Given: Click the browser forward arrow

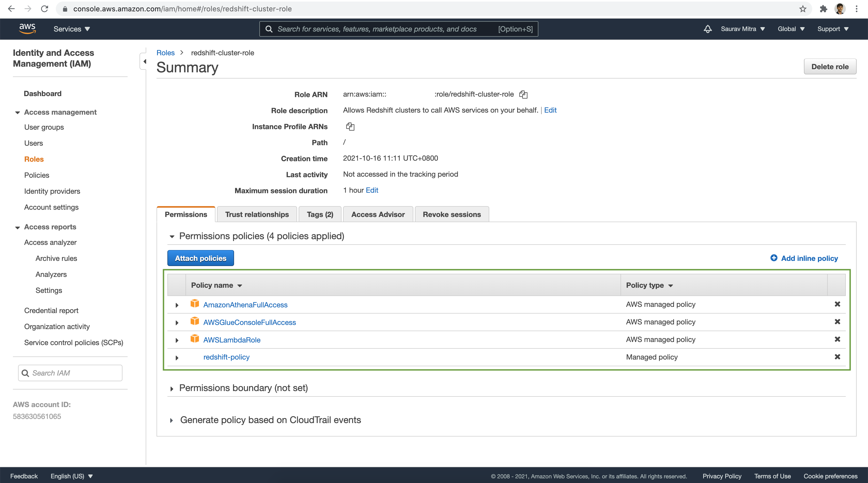Looking at the screenshot, I should (28, 9).
